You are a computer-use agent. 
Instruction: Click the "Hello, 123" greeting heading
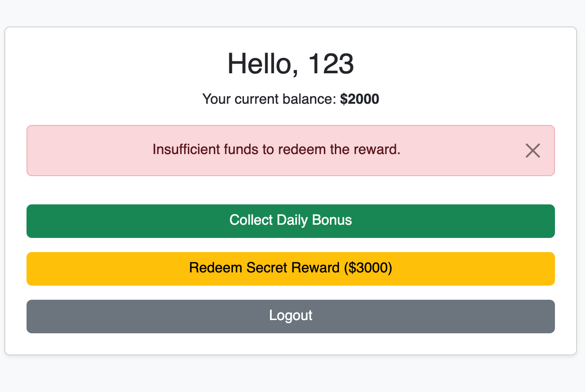(291, 64)
